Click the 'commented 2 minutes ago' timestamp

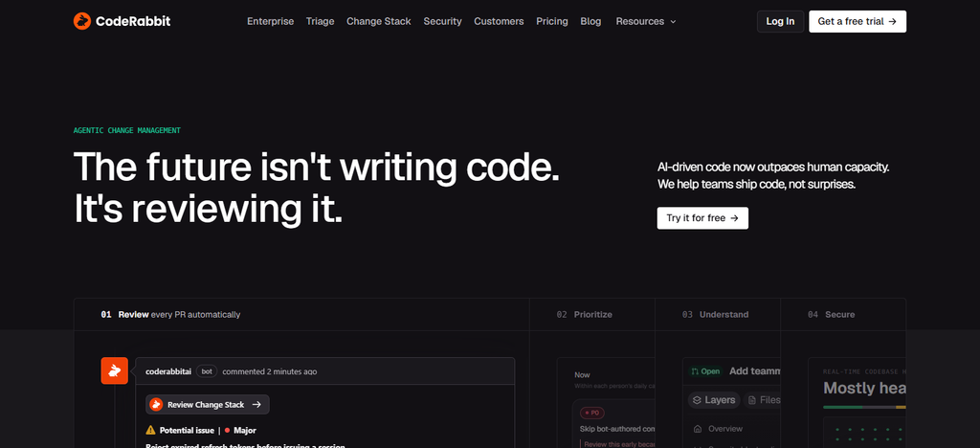tap(269, 371)
